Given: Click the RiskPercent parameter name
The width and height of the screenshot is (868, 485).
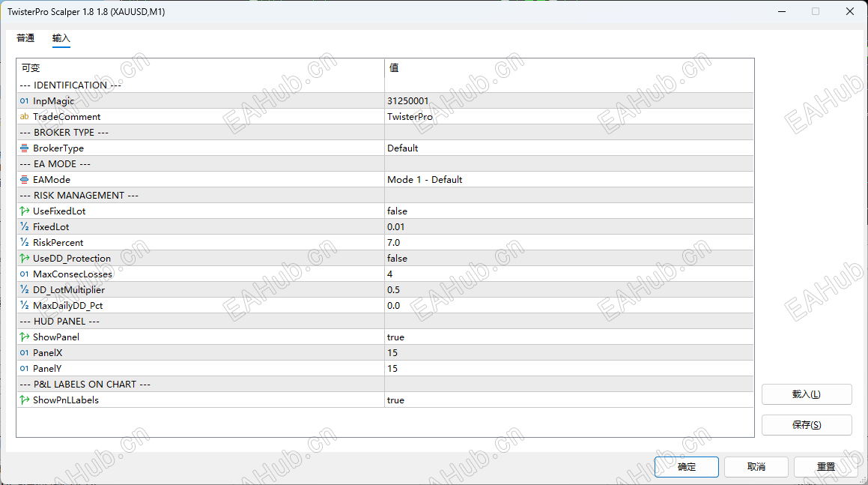Looking at the screenshot, I should [x=58, y=242].
